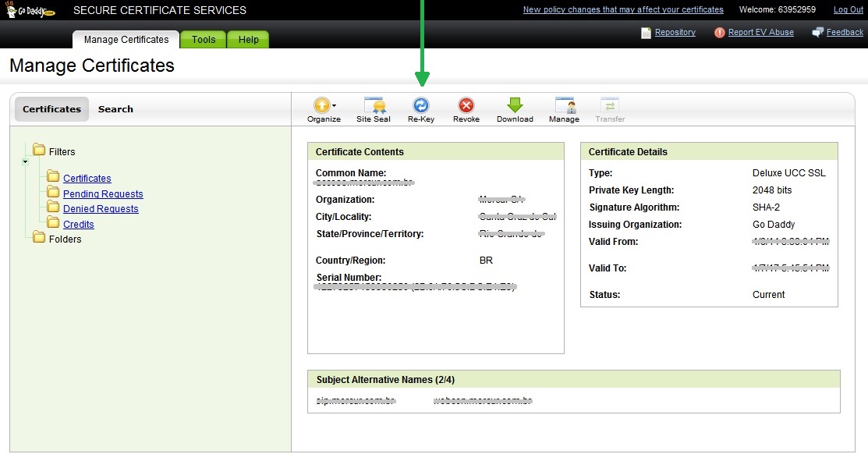This screenshot has height=461, width=868.
Task: Select the Credits filter link
Action: click(x=79, y=225)
